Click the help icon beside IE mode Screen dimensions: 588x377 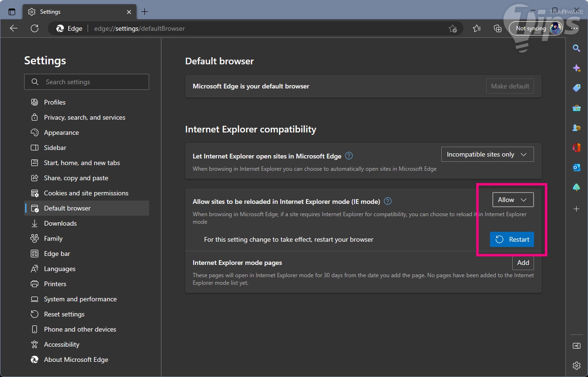tap(388, 201)
